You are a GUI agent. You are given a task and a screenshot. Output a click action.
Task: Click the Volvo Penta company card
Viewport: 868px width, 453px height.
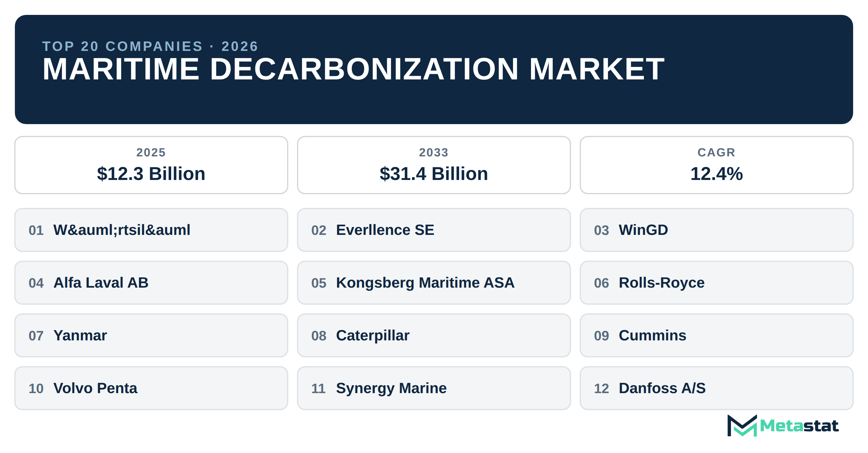(151, 388)
